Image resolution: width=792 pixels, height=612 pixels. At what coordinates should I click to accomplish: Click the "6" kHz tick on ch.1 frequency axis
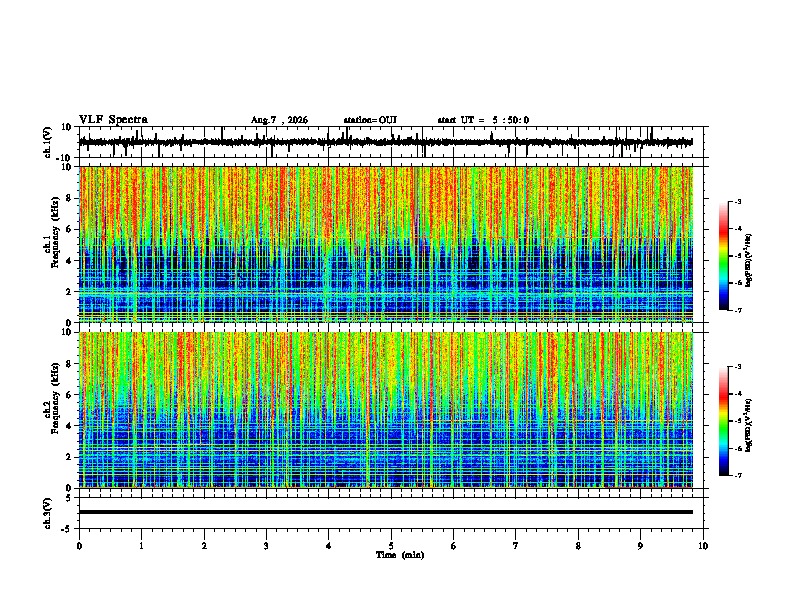coord(69,229)
